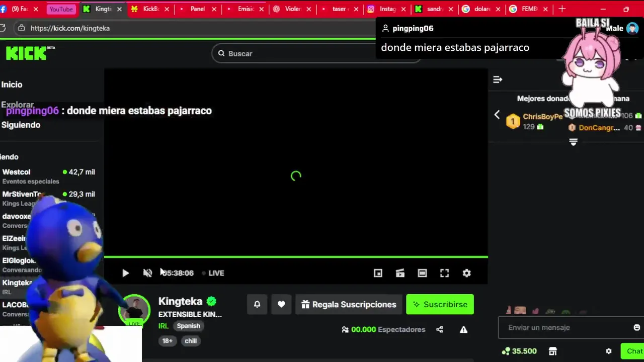Switch to the Instagram browser tab
This screenshot has height=362, width=644.
click(x=387, y=9)
